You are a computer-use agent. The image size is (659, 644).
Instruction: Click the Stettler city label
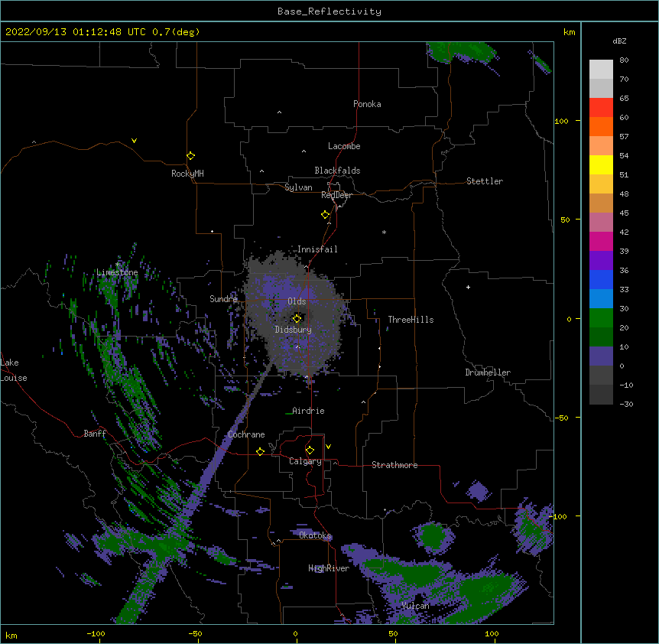pyautogui.click(x=485, y=181)
